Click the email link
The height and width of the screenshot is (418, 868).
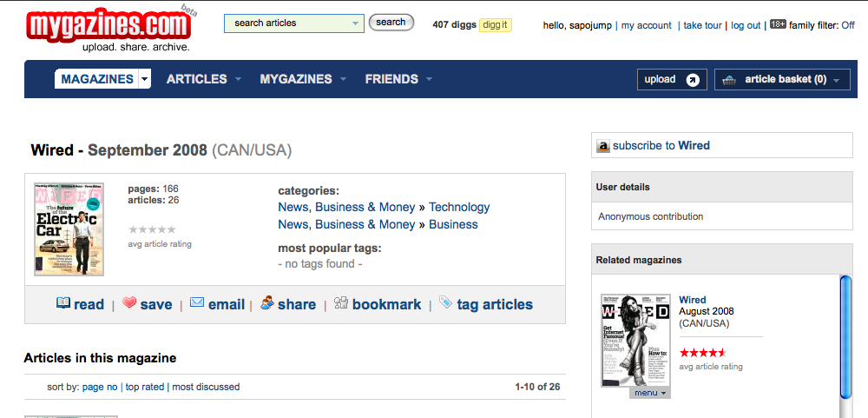pyautogui.click(x=227, y=304)
